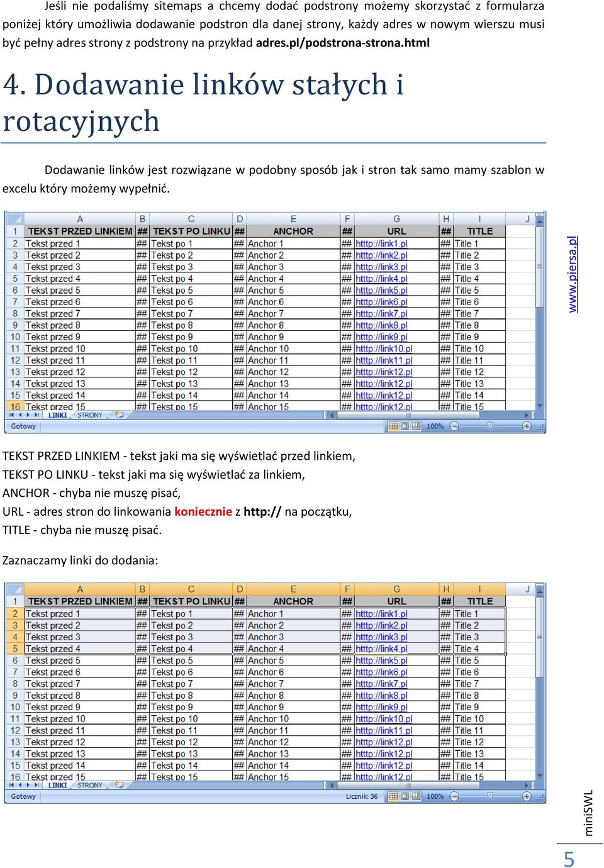Select column A header in upper spreadsheet
Image resolution: width=604 pixels, height=868 pixels.
(x=80, y=219)
